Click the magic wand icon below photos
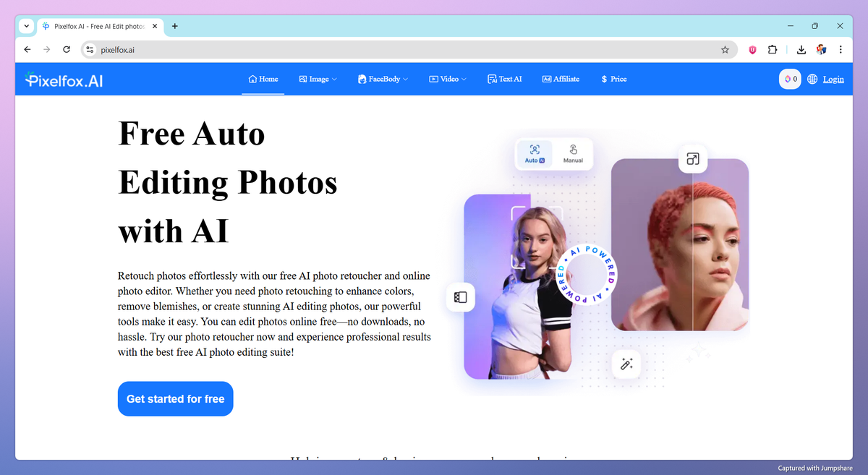Screen dimensions: 868x475 (x=626, y=364)
